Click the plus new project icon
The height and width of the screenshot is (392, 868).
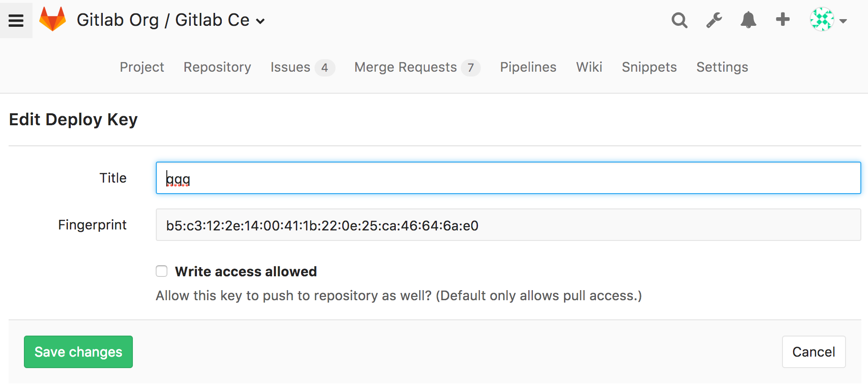click(x=783, y=20)
